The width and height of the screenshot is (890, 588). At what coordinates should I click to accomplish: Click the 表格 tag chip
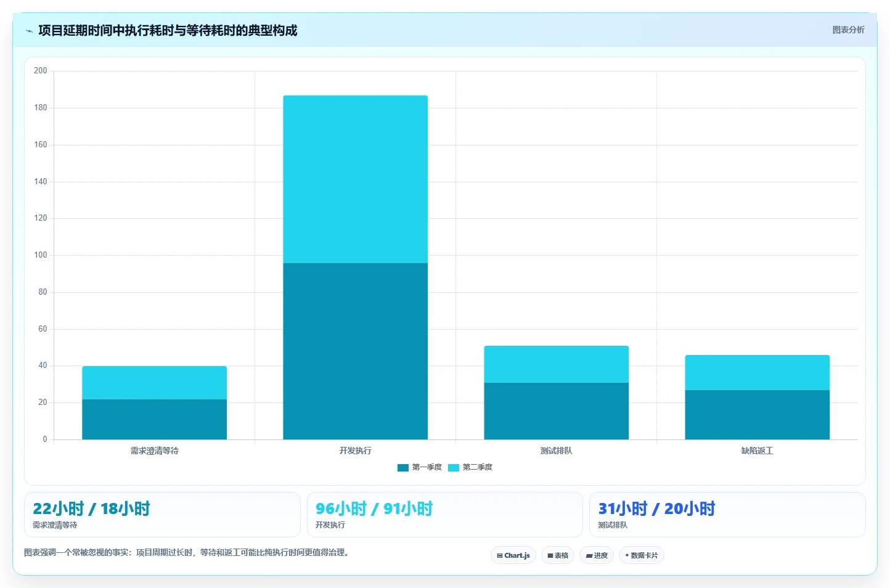coord(558,555)
